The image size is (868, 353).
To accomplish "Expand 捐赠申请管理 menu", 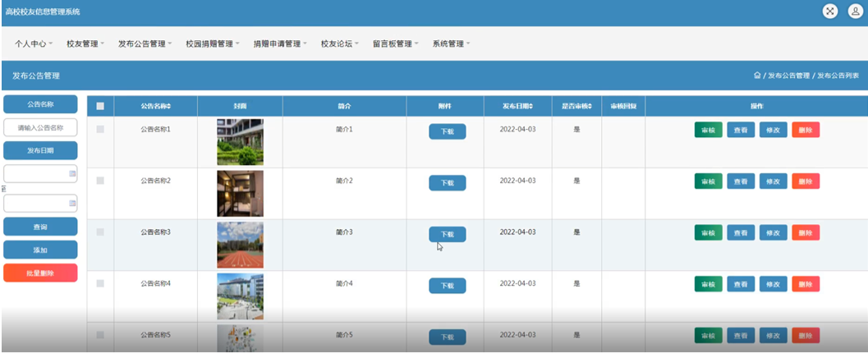I will coord(281,44).
